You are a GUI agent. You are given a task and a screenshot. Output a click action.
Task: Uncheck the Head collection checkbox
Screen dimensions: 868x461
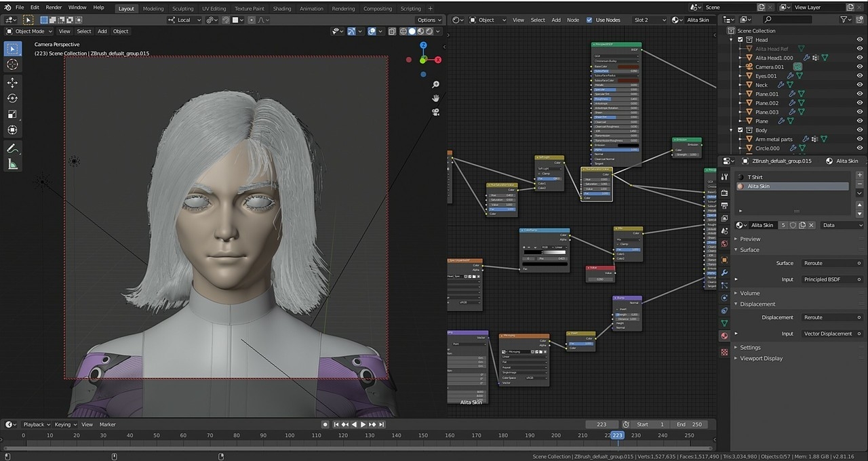(x=741, y=40)
